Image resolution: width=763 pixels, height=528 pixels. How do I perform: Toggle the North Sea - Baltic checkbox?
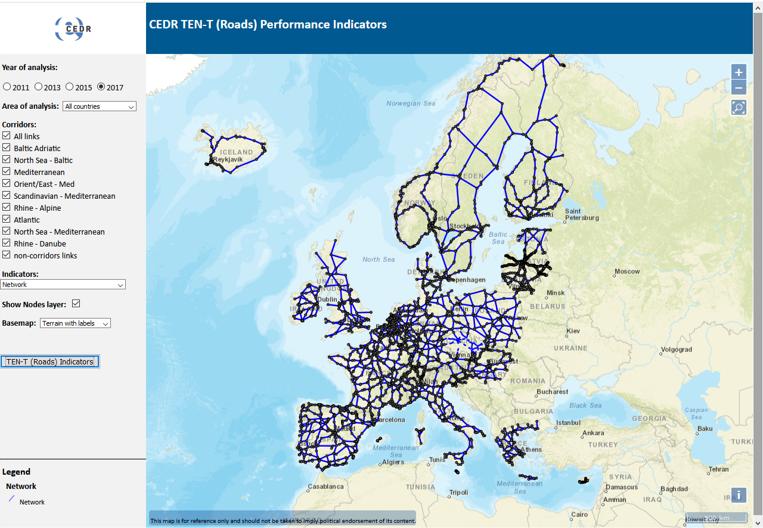(x=6, y=160)
